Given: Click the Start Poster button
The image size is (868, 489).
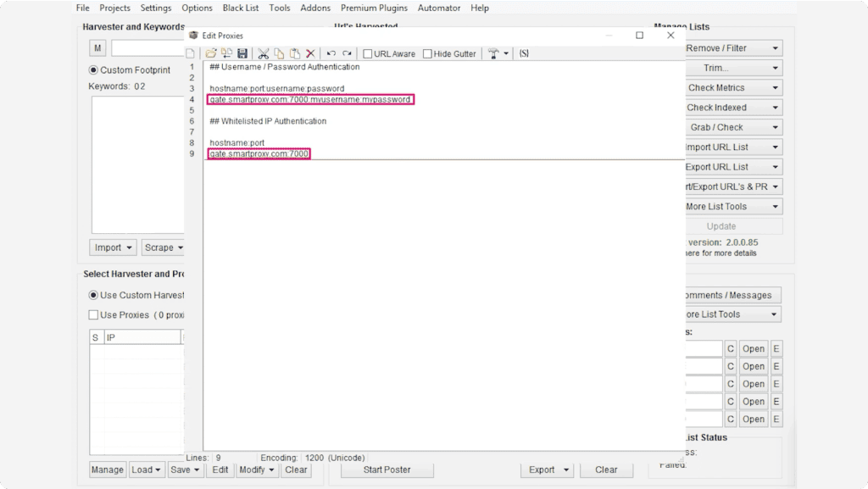Looking at the screenshot, I should (x=387, y=470).
